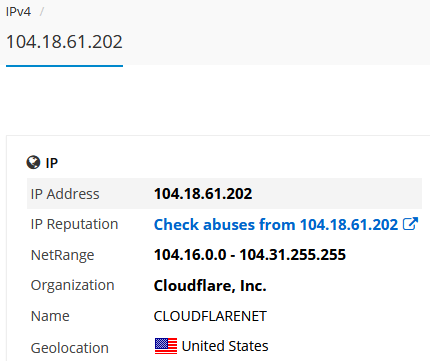Click the IP section heading text
The image size is (430, 361).
click(52, 163)
